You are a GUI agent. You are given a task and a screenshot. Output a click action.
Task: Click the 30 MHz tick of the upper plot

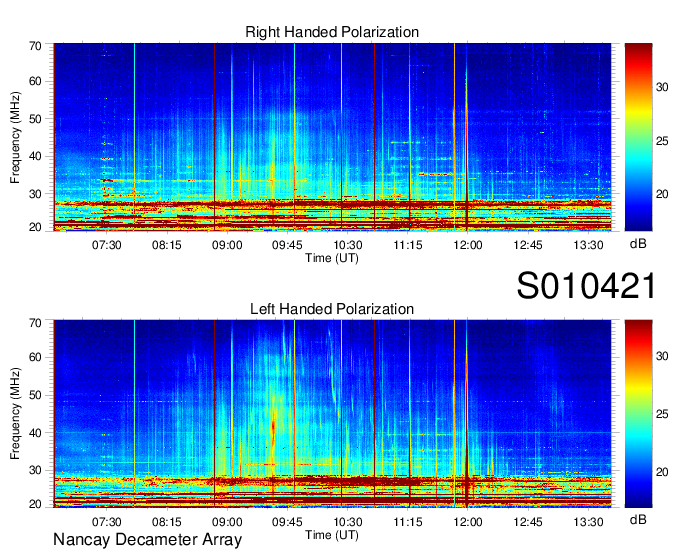35,194
